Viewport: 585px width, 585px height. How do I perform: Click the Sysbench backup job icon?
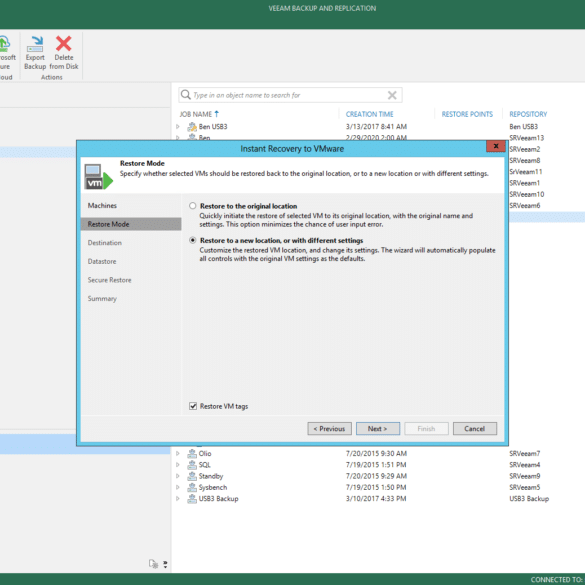(192, 487)
